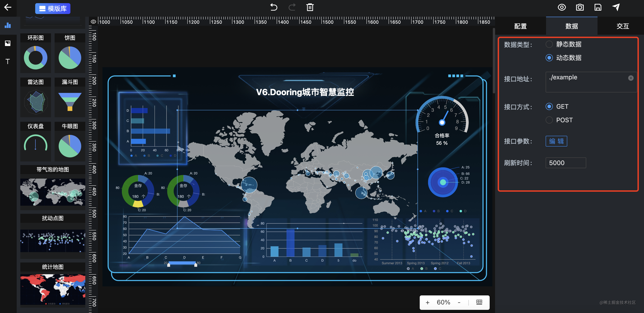Click the save disk icon
Screen dimensions: 644x313
[x=598, y=7]
